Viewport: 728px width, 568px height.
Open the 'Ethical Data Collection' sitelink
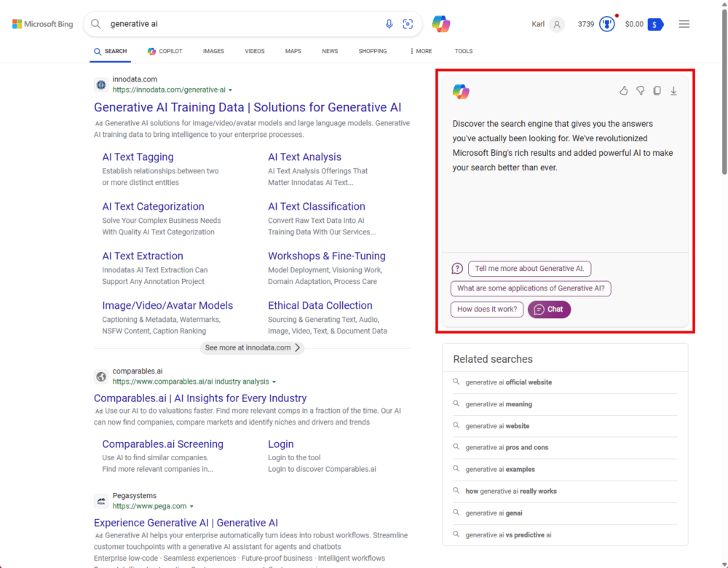[x=320, y=305]
